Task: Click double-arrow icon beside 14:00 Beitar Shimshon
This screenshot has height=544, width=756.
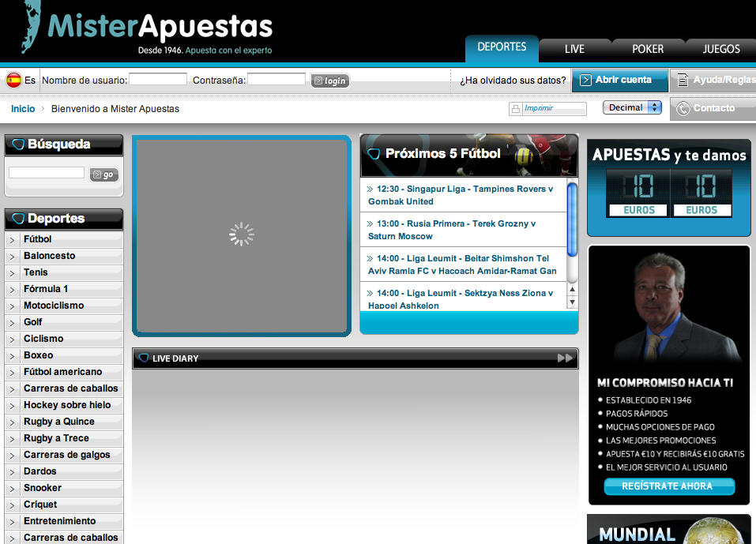Action: [370, 258]
